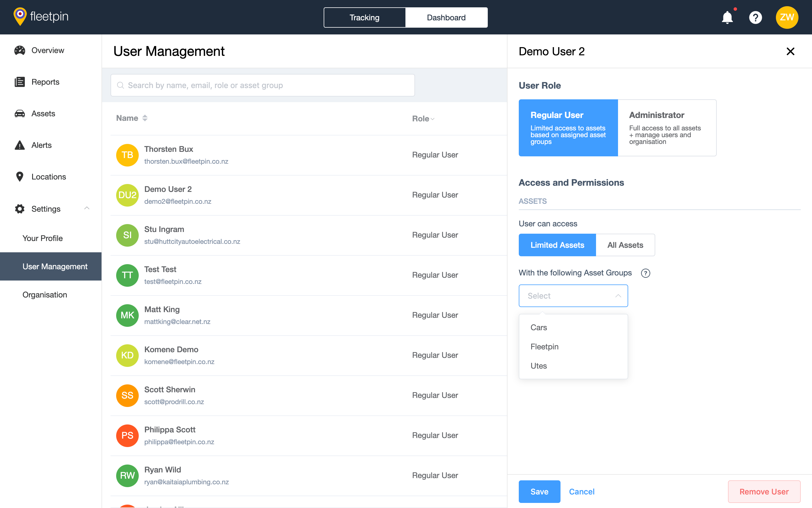The height and width of the screenshot is (508, 812).
Task: Click email demo2@fleetpin.co.nz
Action: click(178, 201)
